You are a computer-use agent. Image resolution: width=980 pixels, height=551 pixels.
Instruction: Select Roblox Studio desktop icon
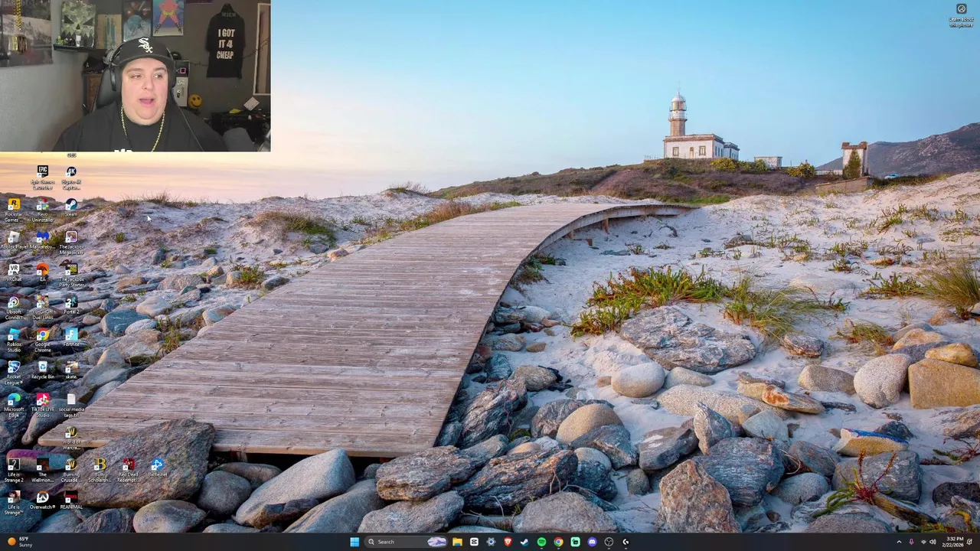pos(14,341)
